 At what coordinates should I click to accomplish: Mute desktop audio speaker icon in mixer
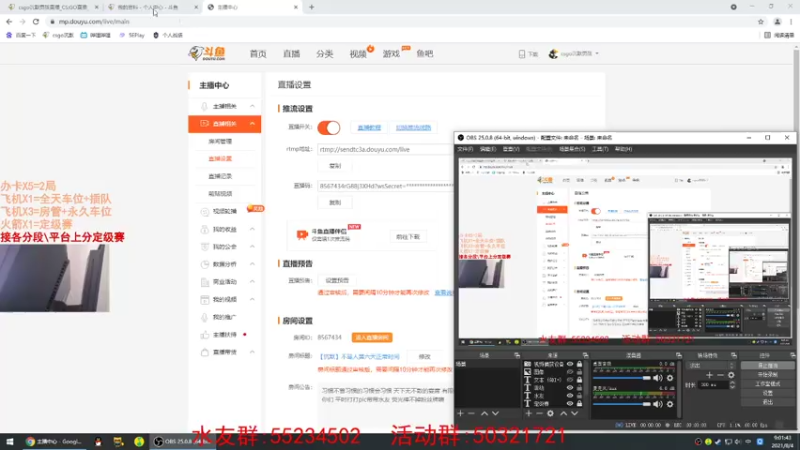[658, 378]
